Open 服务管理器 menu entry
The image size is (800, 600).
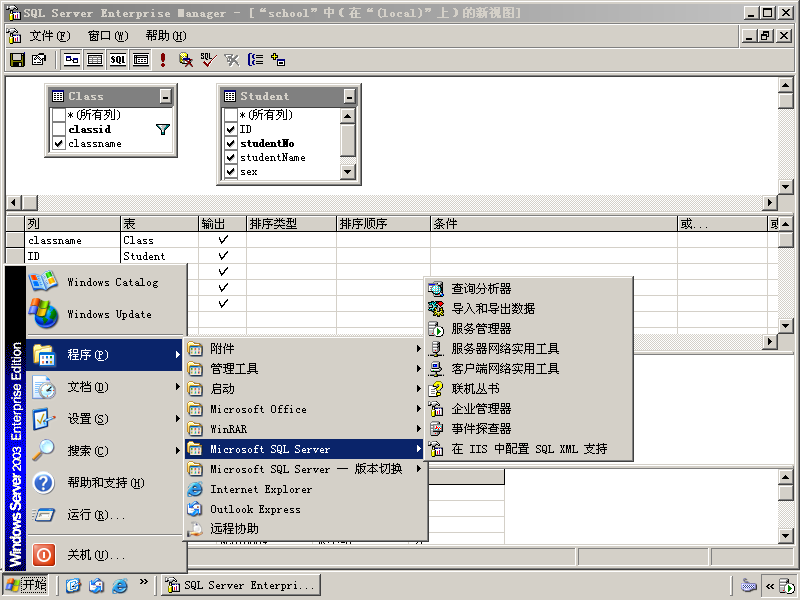(529, 329)
